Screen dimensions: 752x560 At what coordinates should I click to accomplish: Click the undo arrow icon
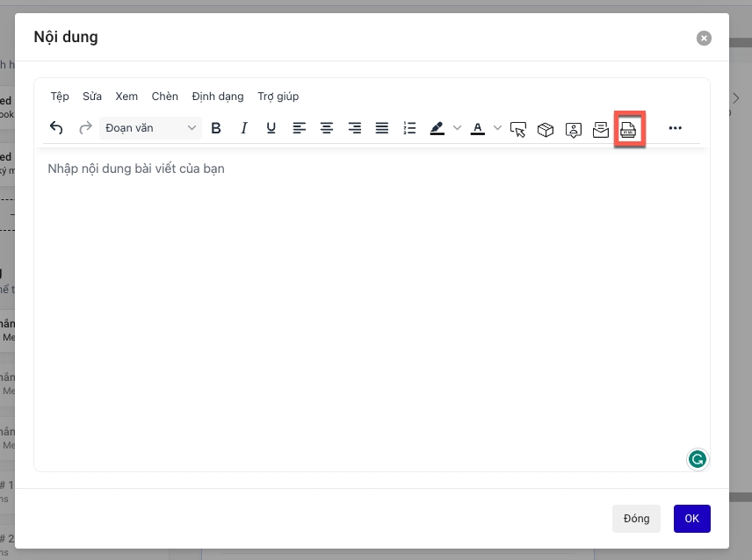pos(56,128)
